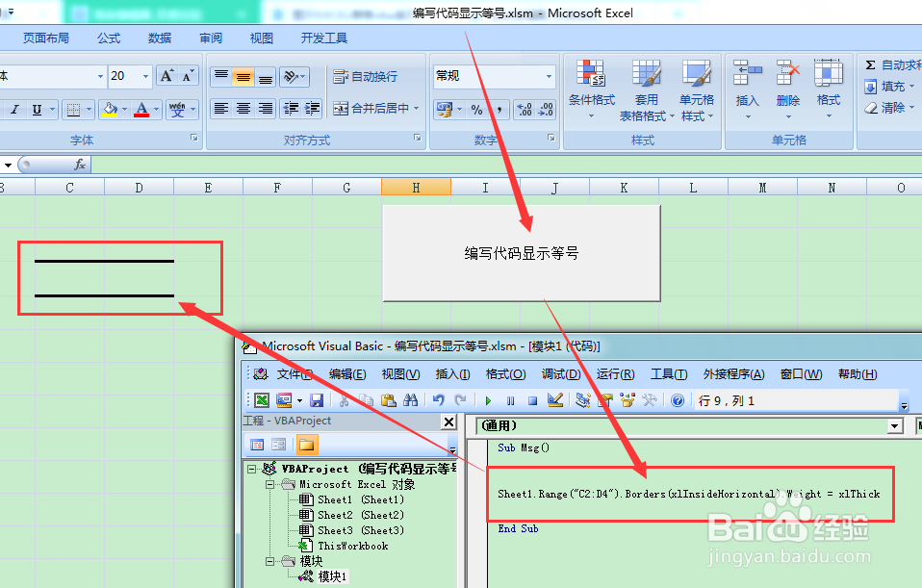Open 运行(R) menu in Visual Basic window
This screenshot has height=588, width=922.
tap(615, 374)
